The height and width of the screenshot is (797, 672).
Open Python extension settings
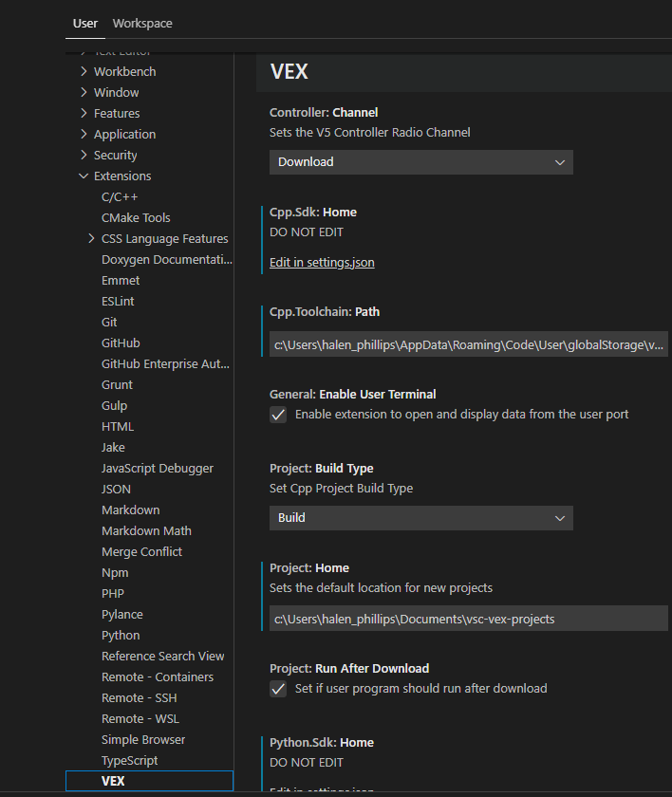(x=120, y=635)
